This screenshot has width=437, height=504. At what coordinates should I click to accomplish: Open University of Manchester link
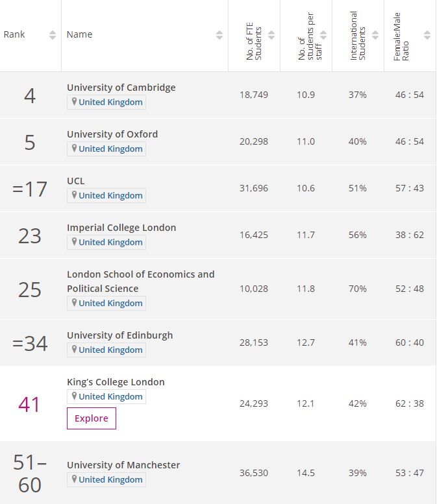(123, 465)
